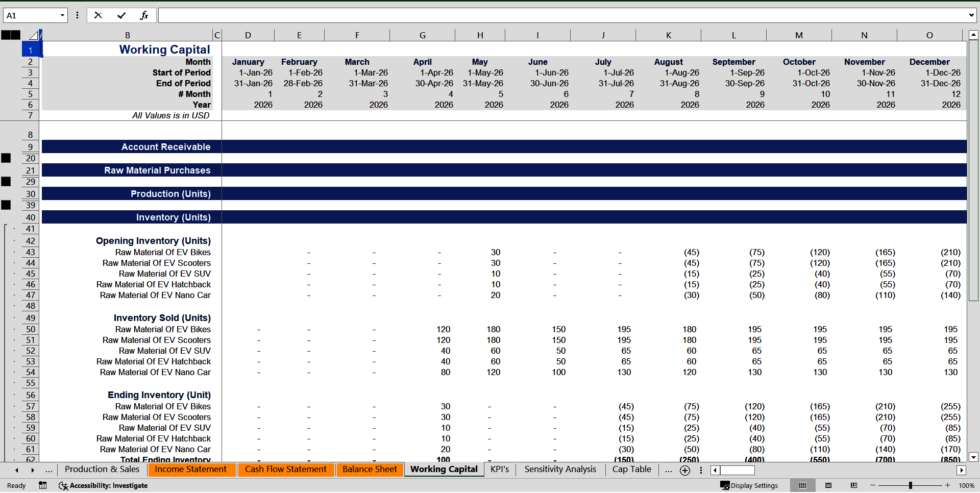The width and height of the screenshot is (980, 493).
Task: Click the leftmost outline level button
Action: pos(6,35)
